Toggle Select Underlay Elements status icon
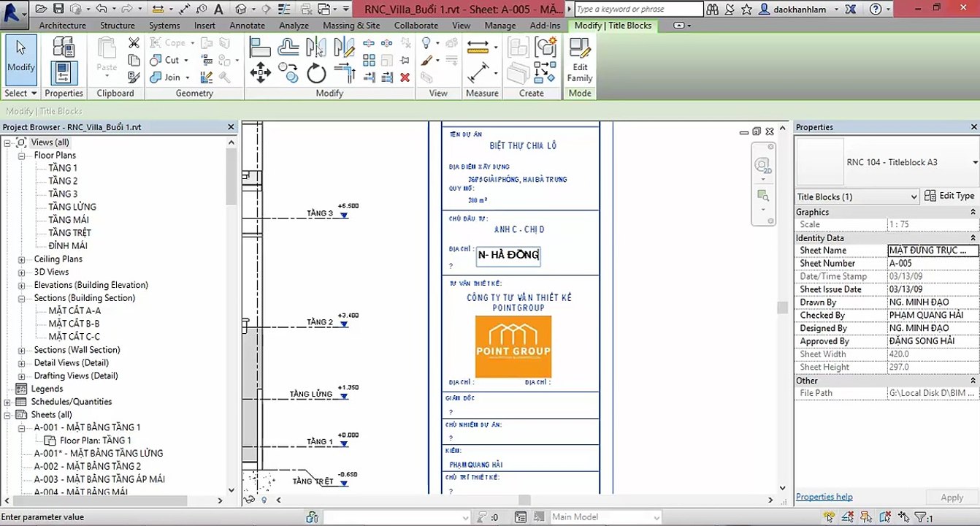The width and height of the screenshot is (980, 526). pos(847,517)
